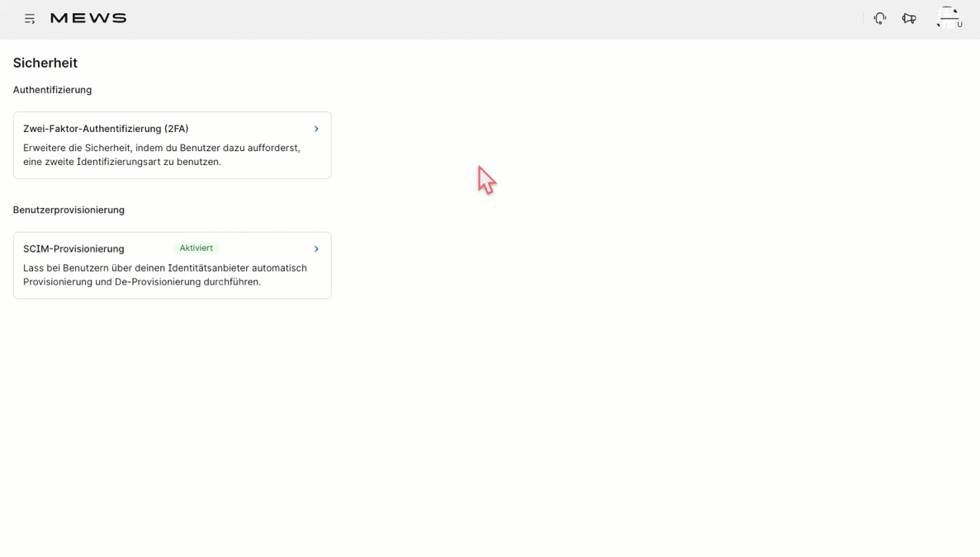This screenshot has height=557, width=980.
Task: Open the headset support icon
Action: pos(879,18)
